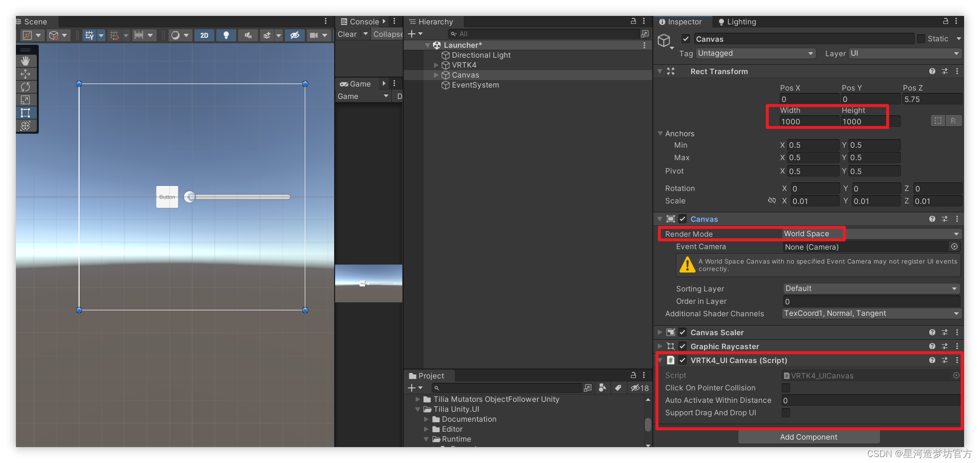This screenshot has width=980, height=463.
Task: Expand the Canvas object in Hierarchy
Action: (x=436, y=75)
